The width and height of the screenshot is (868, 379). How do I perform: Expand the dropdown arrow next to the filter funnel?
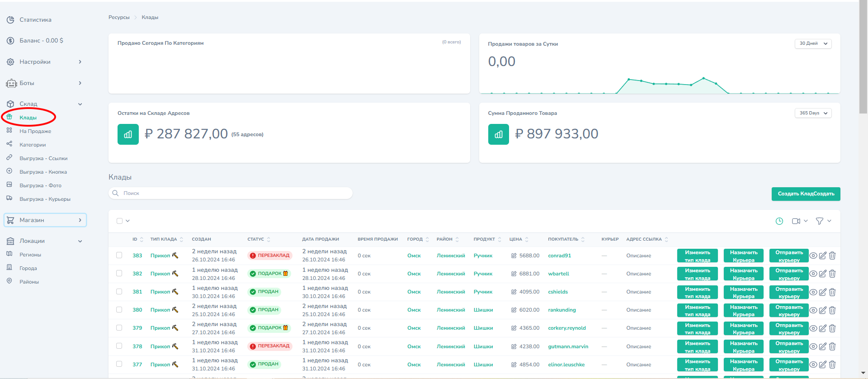(829, 221)
